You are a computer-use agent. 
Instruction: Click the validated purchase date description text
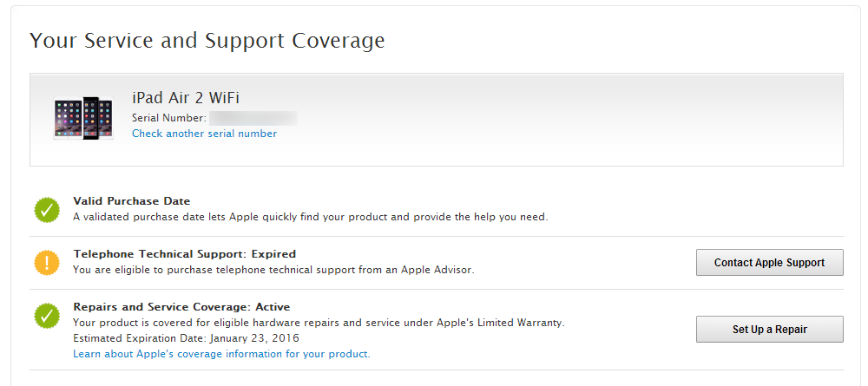point(311,217)
